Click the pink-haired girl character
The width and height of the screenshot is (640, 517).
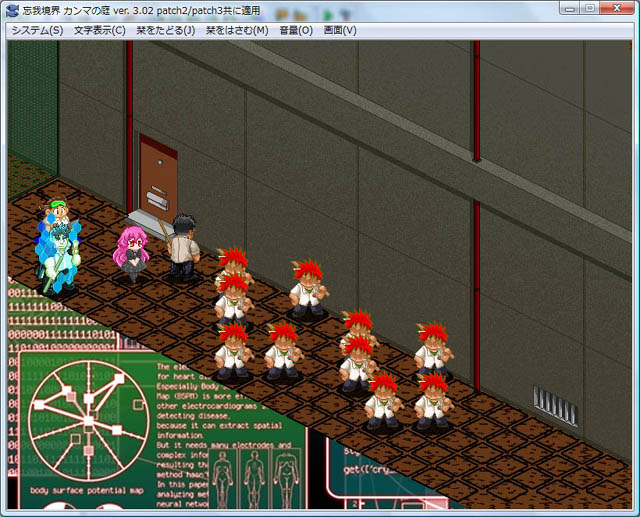(131, 254)
